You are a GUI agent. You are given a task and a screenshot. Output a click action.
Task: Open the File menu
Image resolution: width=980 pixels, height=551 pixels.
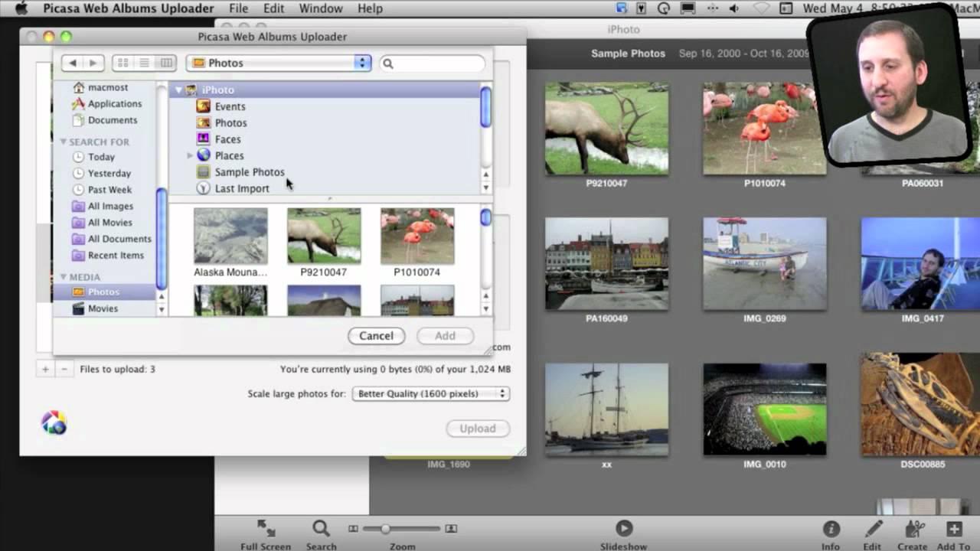click(x=238, y=8)
